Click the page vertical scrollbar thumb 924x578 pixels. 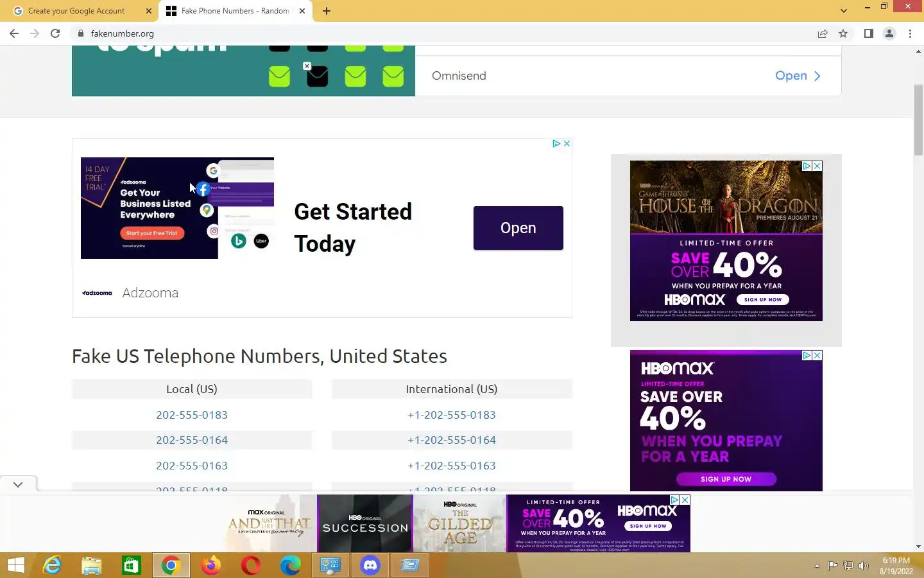918,119
